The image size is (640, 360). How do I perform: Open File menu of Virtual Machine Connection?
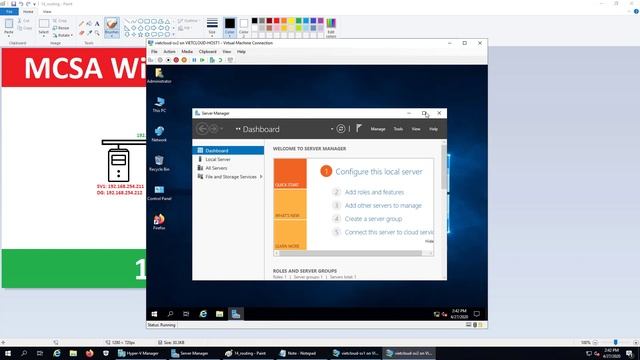[x=154, y=52]
